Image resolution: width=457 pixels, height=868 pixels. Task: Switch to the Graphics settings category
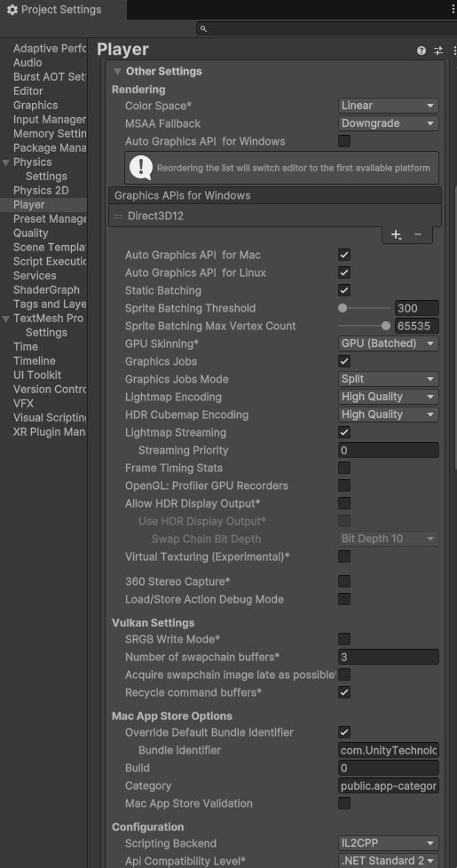(x=35, y=106)
